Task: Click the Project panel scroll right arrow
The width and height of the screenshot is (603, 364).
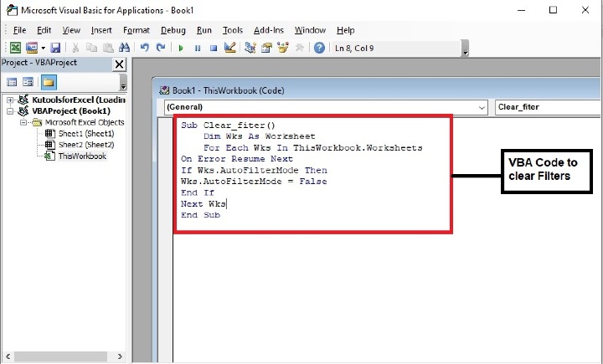Action: 120,356
